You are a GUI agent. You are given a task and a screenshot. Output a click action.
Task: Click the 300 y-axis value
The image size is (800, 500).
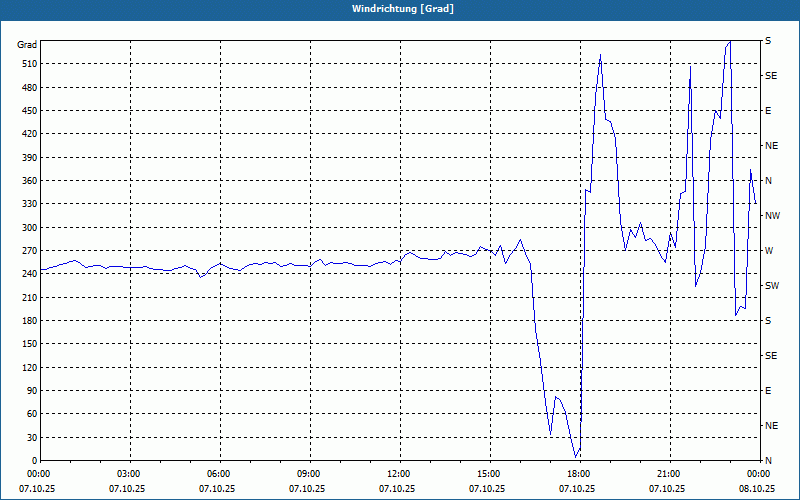[30, 227]
